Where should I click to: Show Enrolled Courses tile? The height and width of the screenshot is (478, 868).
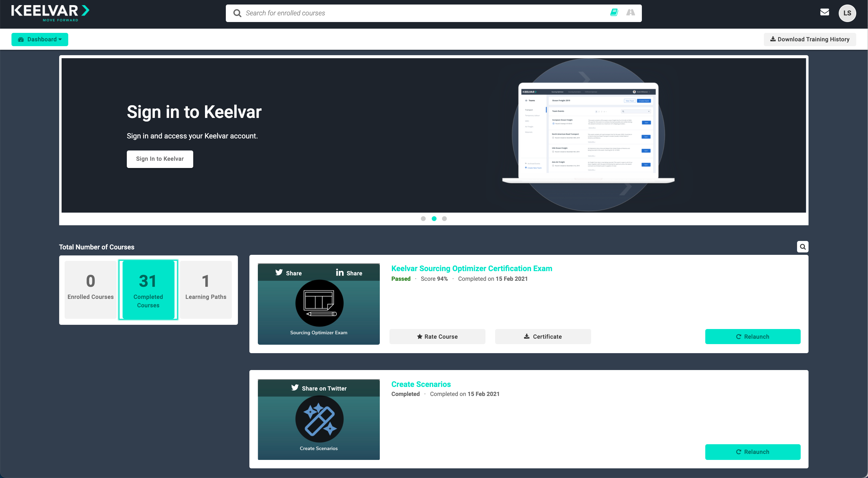(90, 290)
